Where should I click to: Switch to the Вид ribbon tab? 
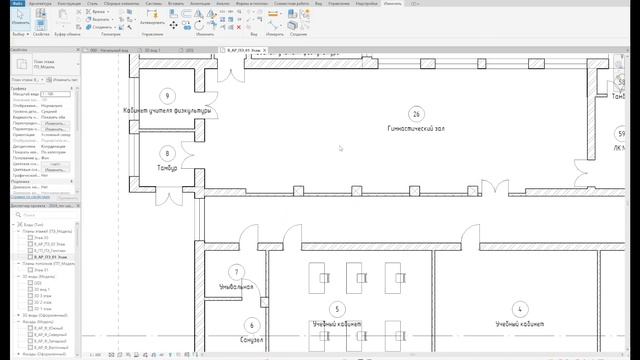318,3
